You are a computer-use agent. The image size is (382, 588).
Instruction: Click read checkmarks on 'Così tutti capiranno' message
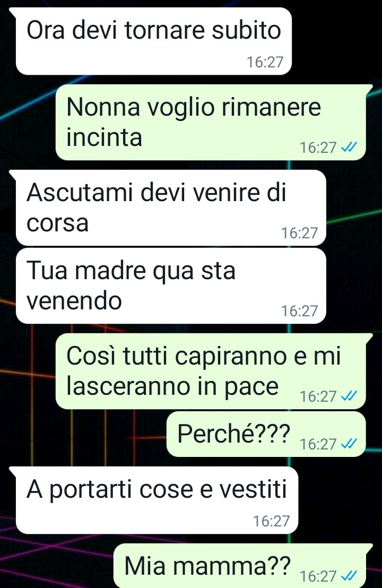(349, 396)
